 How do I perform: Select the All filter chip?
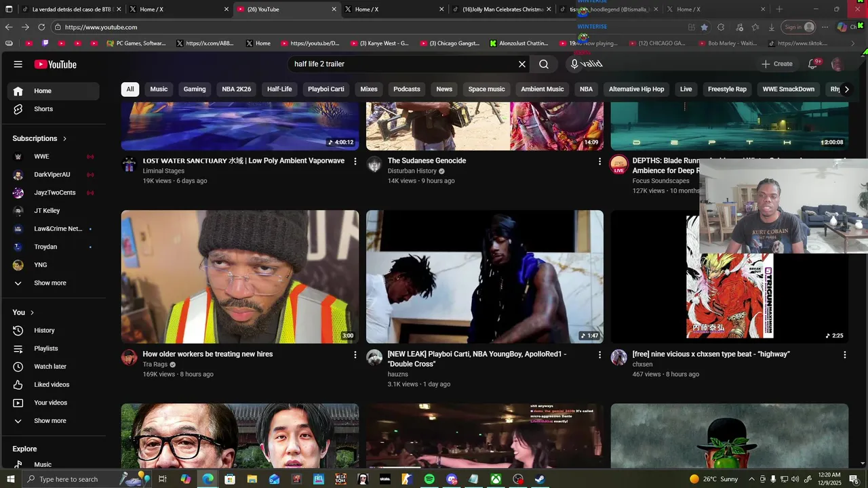[130, 89]
